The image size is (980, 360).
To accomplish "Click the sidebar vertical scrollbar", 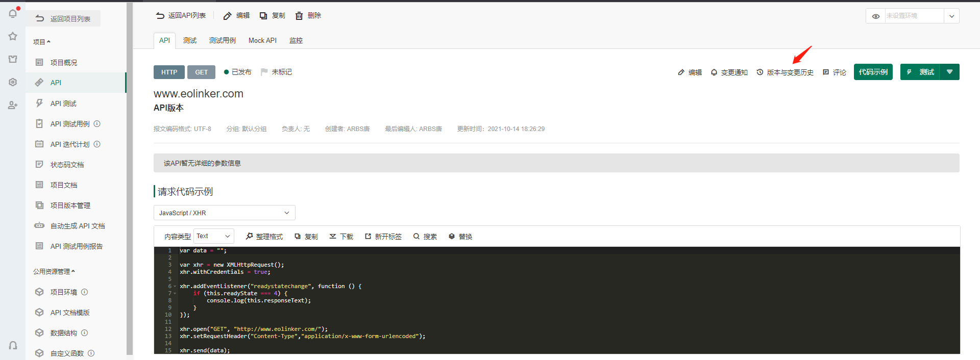I will tap(130, 178).
